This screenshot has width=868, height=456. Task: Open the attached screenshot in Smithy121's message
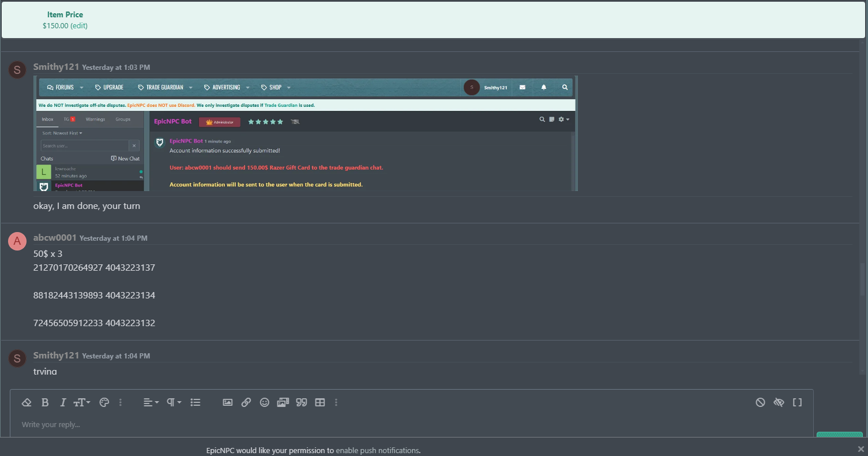pos(306,133)
